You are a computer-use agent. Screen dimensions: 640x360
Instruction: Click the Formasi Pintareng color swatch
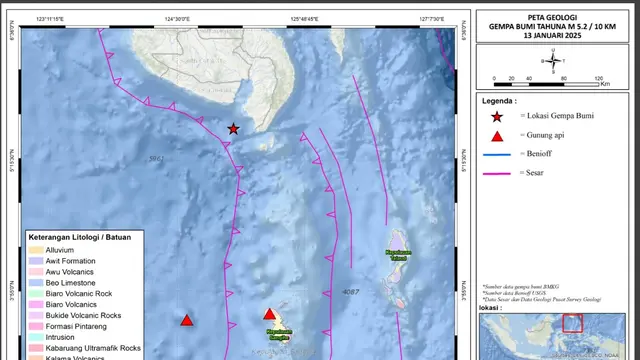36,327
